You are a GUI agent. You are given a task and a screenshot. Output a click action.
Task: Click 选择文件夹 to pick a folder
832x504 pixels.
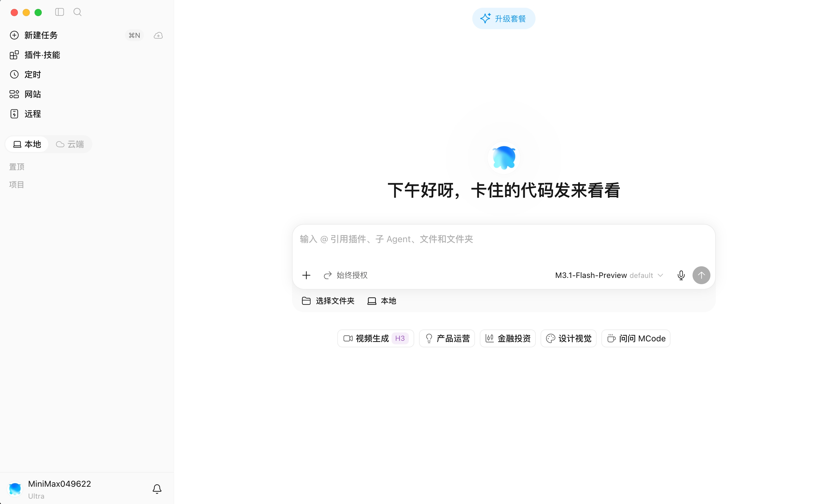coord(328,301)
